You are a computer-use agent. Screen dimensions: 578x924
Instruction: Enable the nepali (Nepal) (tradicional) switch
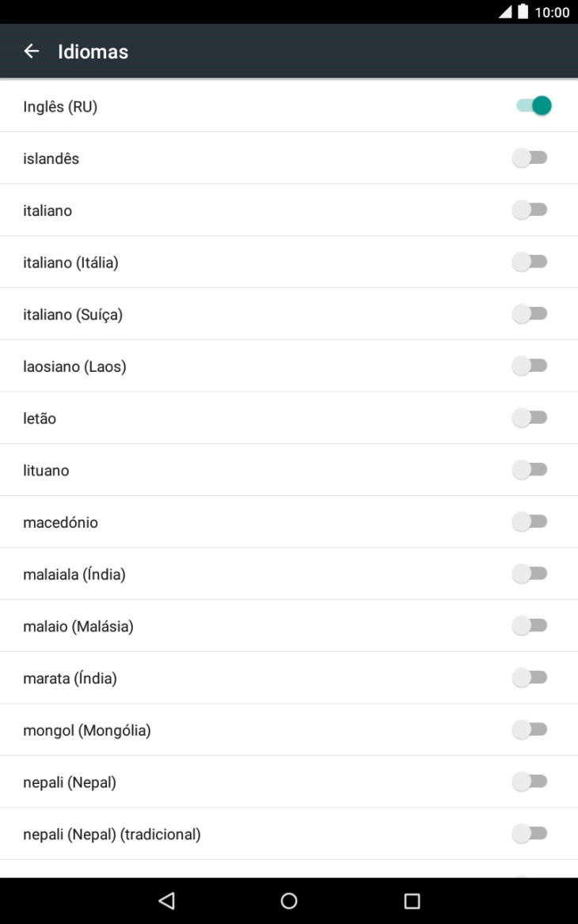pos(530,834)
